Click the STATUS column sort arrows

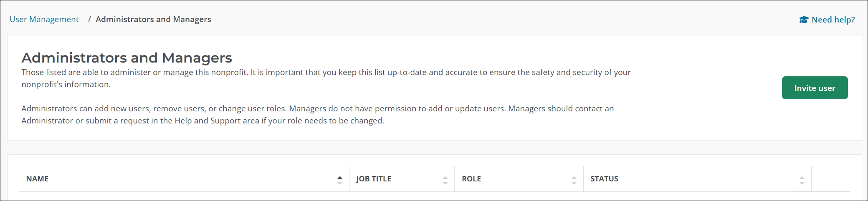[x=802, y=180]
